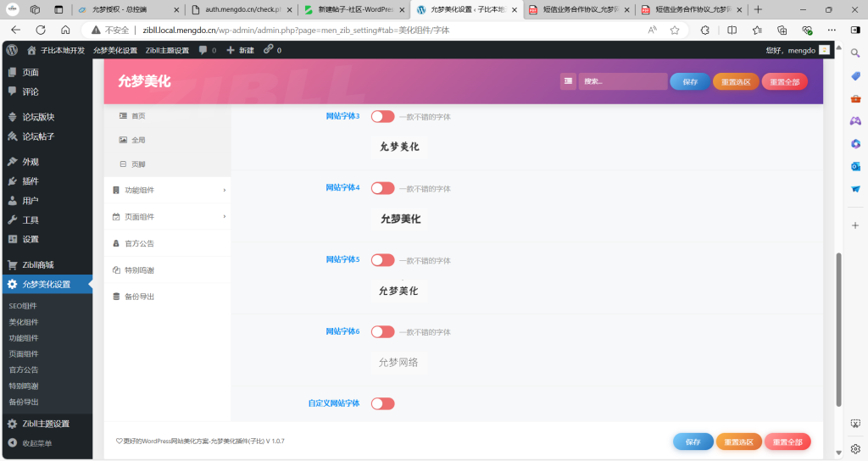Open the 官方公告 settings tab
The height and width of the screenshot is (461, 868).
(139, 243)
